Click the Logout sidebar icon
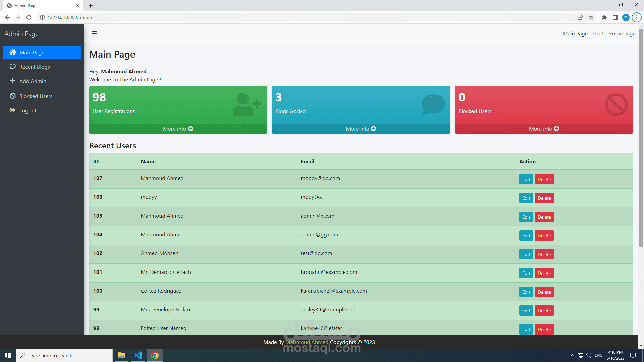The height and width of the screenshot is (362, 644). click(x=13, y=110)
